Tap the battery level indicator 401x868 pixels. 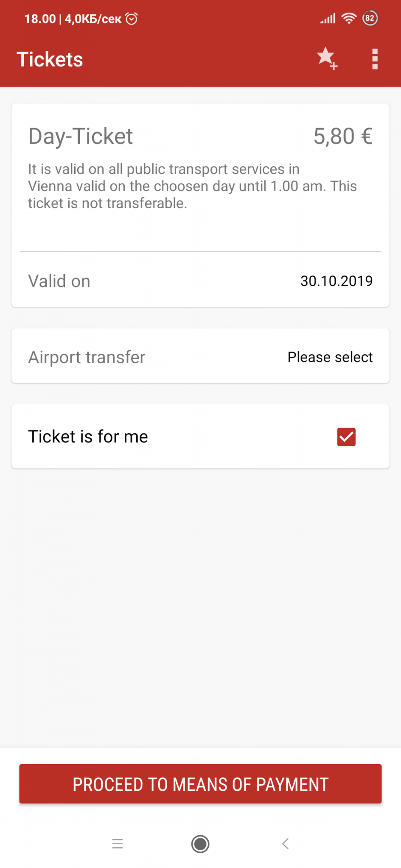370,18
